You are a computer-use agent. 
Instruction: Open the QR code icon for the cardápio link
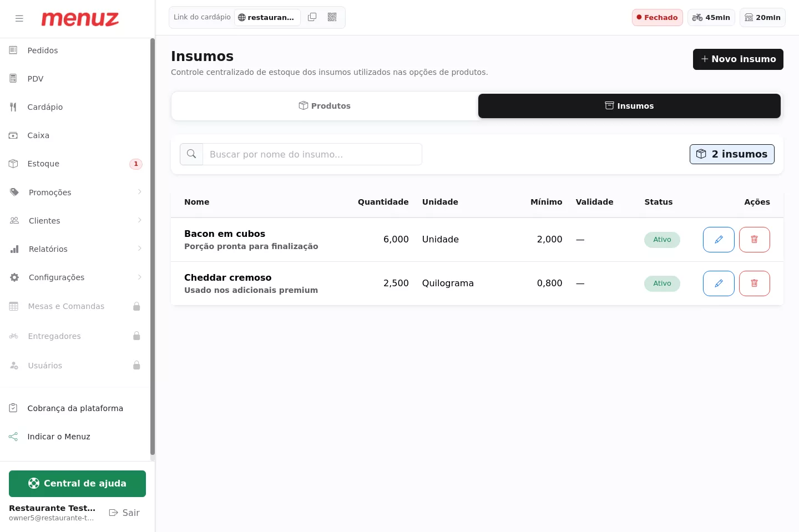point(332,17)
